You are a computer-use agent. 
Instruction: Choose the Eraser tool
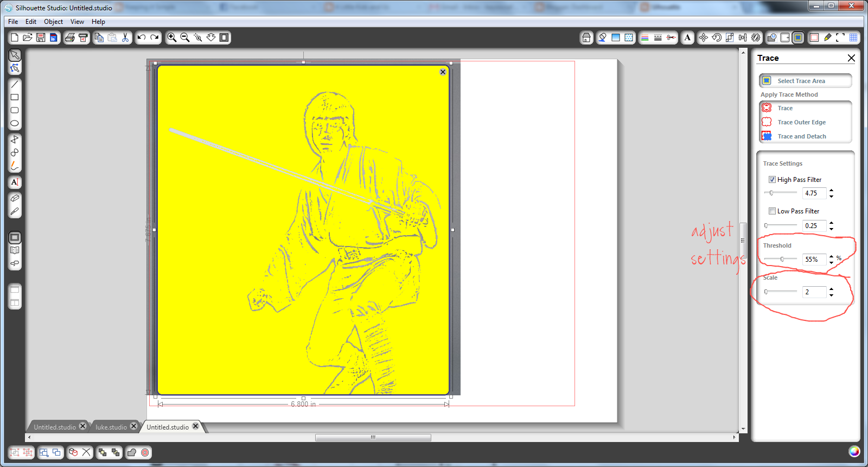[15, 198]
